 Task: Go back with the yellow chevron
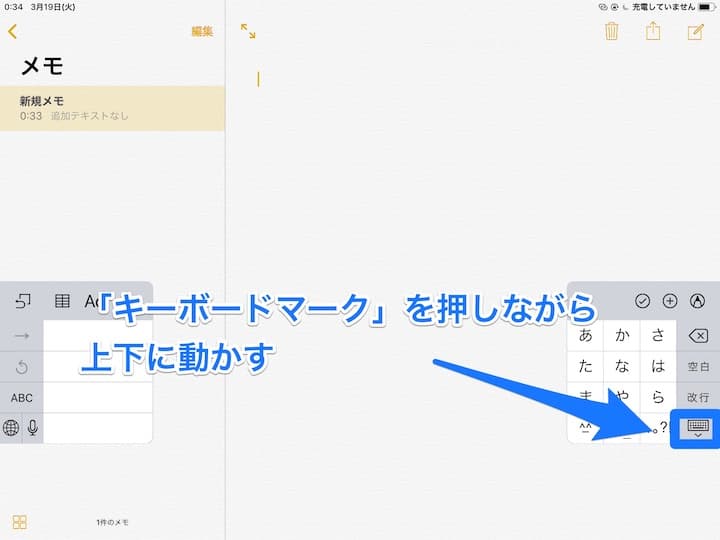pyautogui.click(x=13, y=32)
